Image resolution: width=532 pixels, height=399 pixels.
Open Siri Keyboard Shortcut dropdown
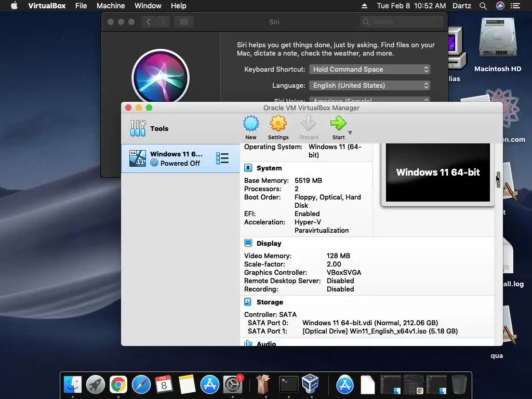pos(370,69)
